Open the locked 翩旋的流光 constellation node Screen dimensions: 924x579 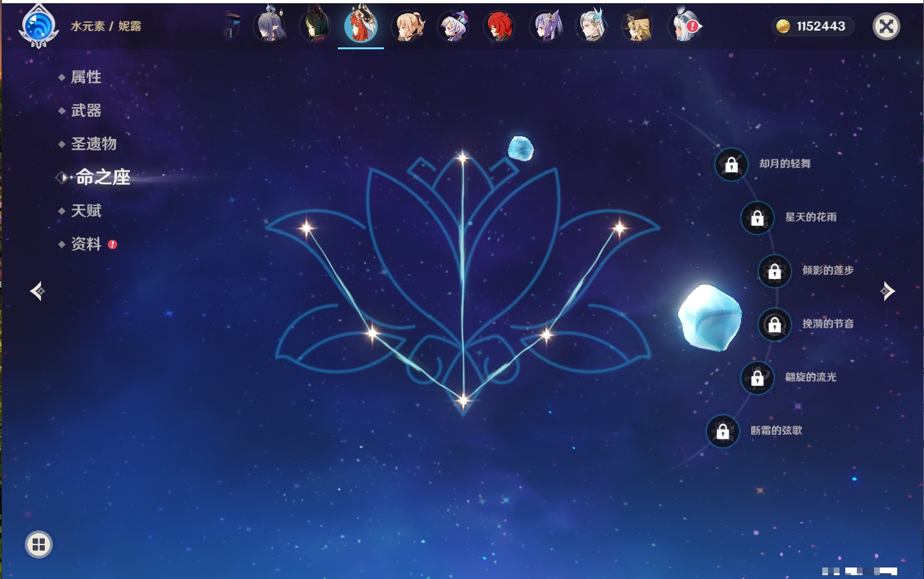[757, 377]
